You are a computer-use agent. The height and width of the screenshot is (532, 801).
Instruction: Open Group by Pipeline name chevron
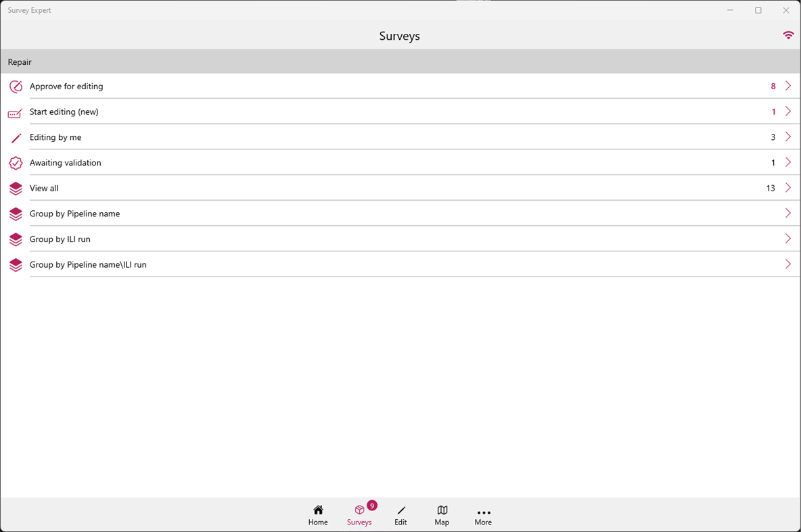(787, 214)
